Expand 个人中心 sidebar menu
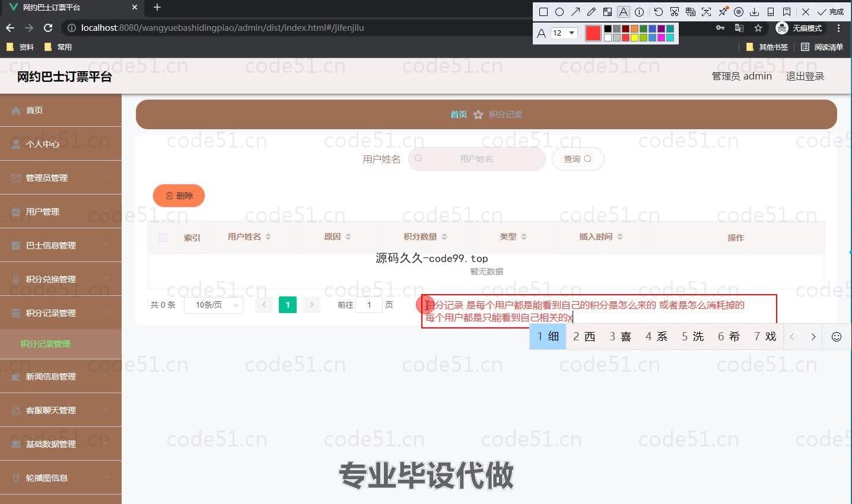This screenshot has width=852, height=504. [61, 144]
